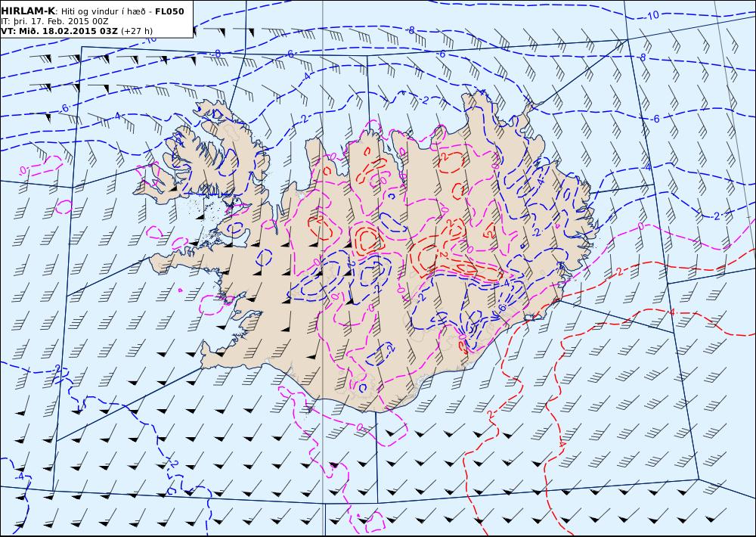Image resolution: width=756 pixels, height=537 pixels.
Task: Click the valid time 'VT: Mið. 18.02.2015 03Z'
Action: [x=59, y=31]
